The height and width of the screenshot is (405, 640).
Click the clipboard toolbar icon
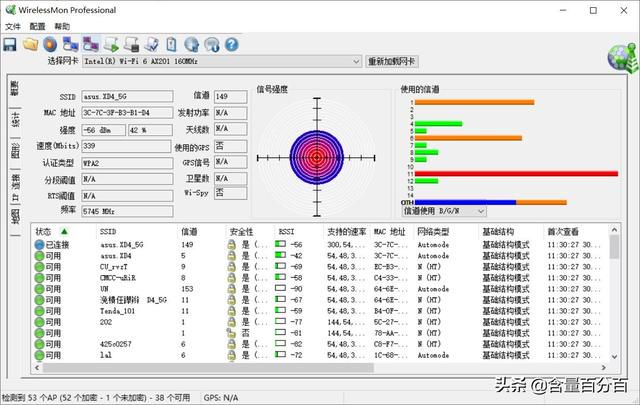(x=171, y=44)
